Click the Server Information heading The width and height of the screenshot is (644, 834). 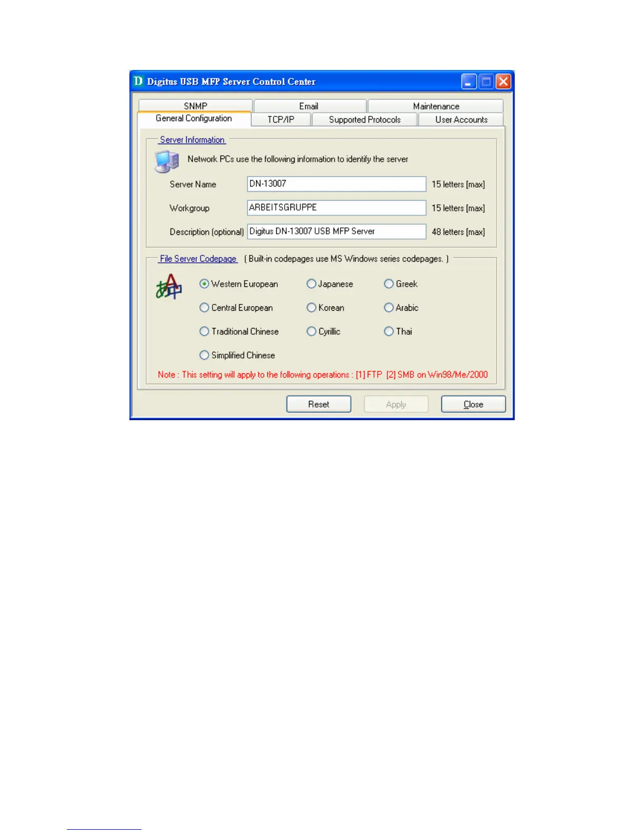[193, 140]
